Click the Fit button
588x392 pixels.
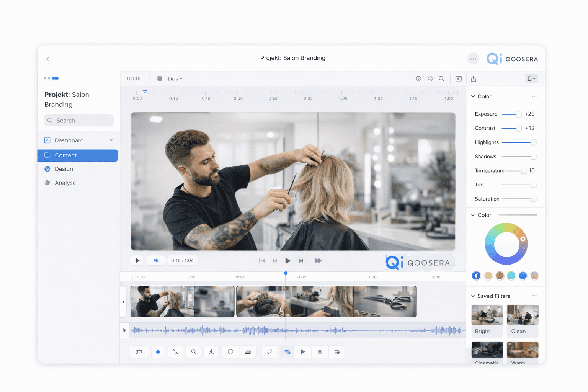(156, 261)
